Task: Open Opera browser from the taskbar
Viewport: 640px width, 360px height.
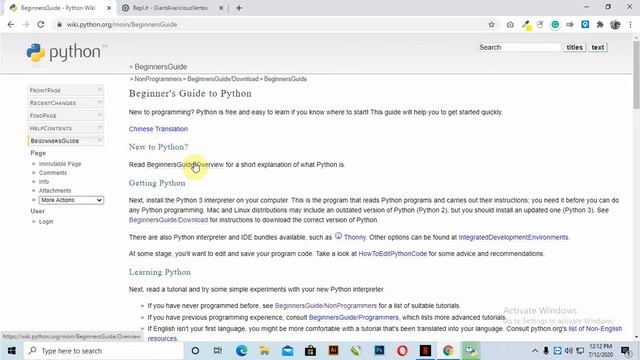Action: 402,351
